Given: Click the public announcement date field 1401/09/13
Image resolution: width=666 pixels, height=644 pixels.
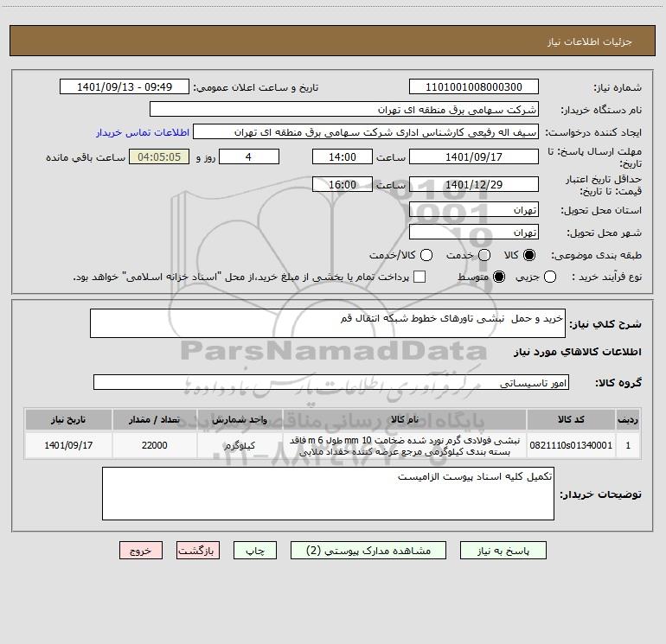Looking at the screenshot, I should pos(125,87).
